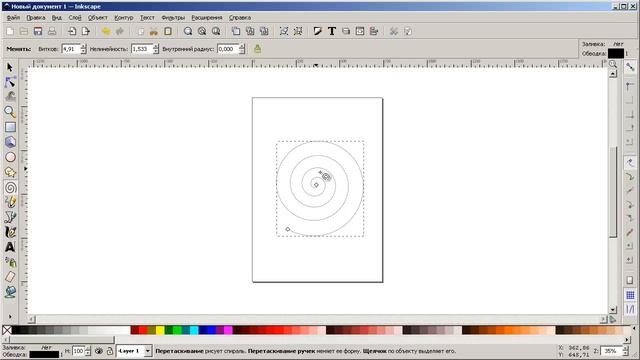Open the Фильтры menu
Screen dimensions: 640x360
tap(173, 18)
